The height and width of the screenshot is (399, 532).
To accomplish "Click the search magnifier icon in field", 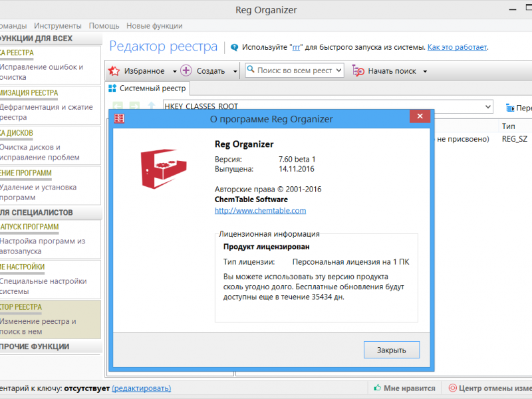I will pos(251,70).
